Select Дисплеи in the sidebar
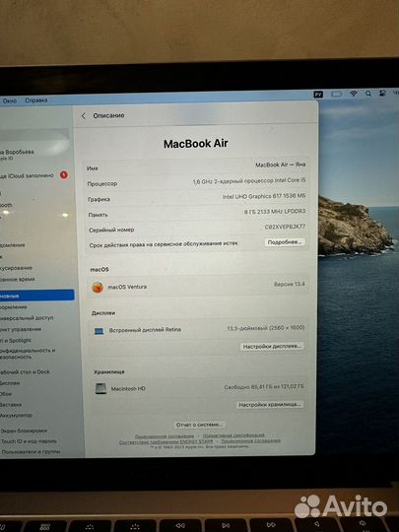 [x=10, y=383]
